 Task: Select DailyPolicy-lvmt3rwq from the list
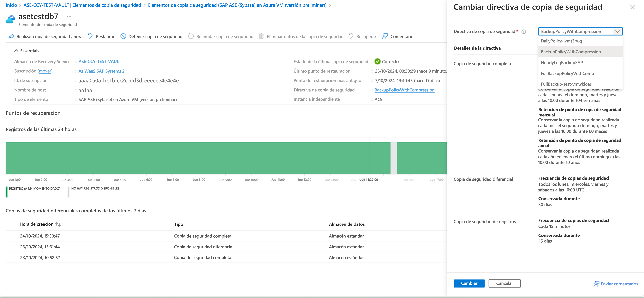point(561,41)
